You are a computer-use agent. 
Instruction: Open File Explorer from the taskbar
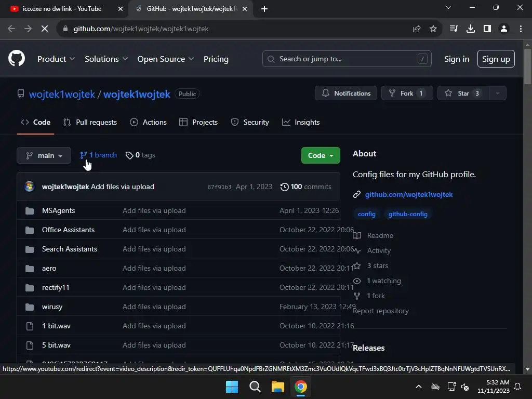click(x=277, y=387)
